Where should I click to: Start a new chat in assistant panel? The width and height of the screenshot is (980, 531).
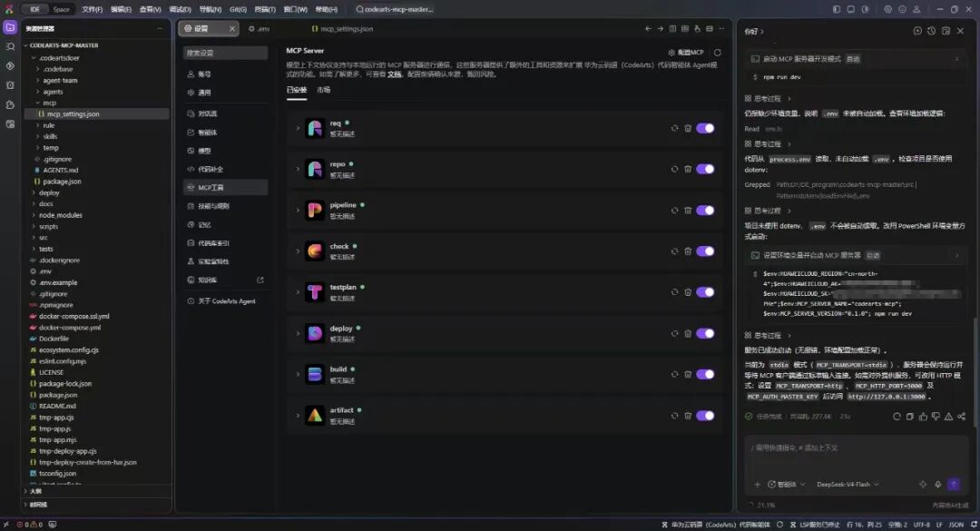917,31
